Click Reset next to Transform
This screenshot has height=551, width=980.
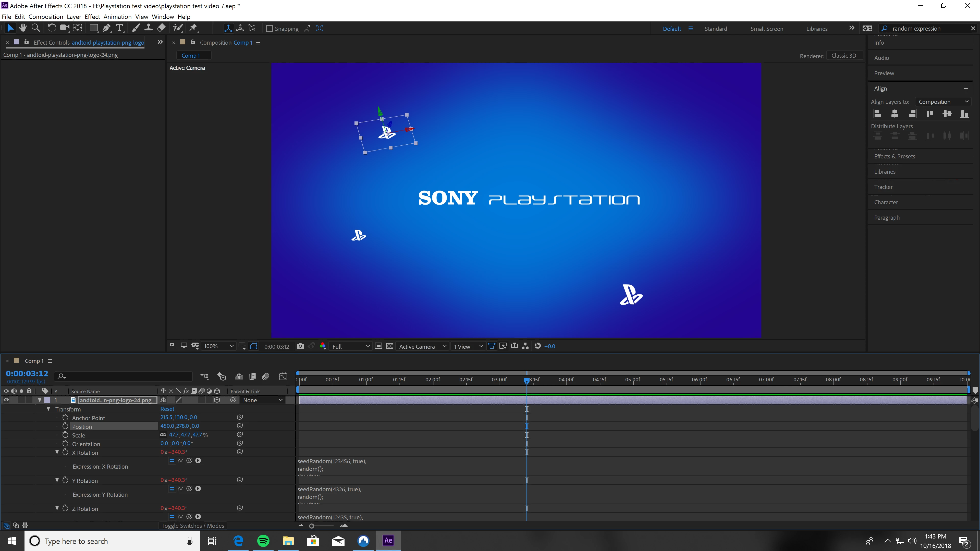167,409
